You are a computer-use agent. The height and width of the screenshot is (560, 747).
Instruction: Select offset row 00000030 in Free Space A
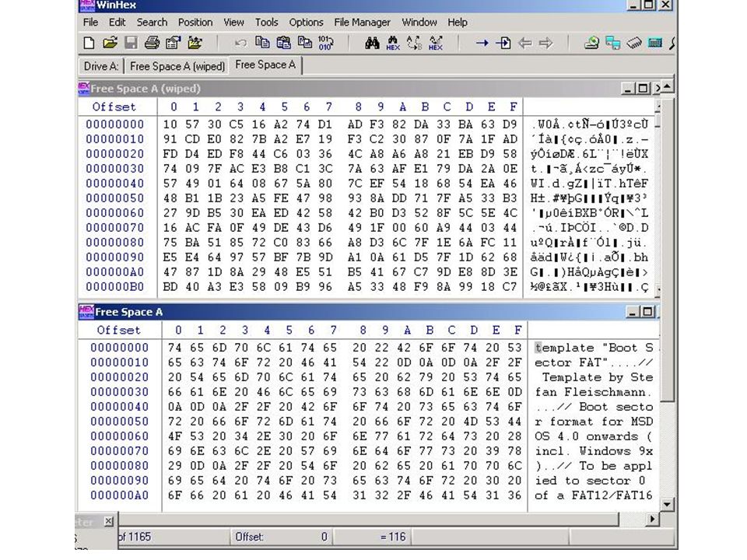(x=120, y=392)
